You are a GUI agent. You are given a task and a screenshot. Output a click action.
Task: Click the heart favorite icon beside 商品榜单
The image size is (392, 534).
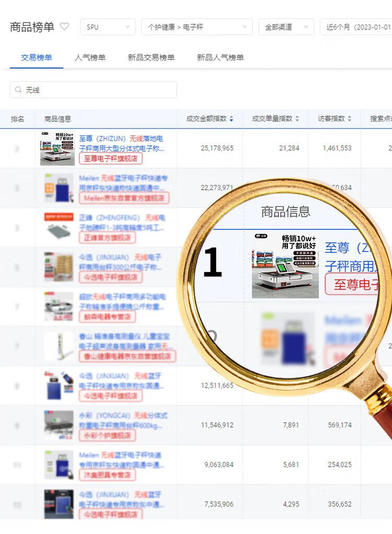[x=64, y=26]
